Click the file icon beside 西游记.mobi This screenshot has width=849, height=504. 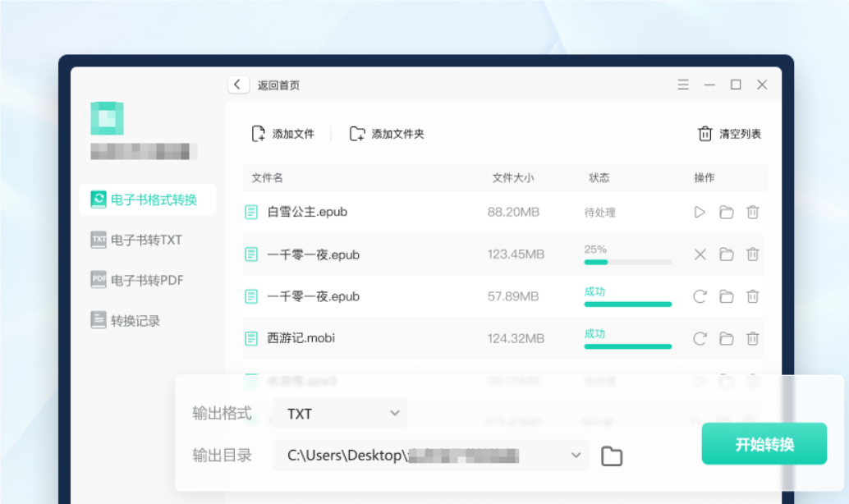[251, 339]
